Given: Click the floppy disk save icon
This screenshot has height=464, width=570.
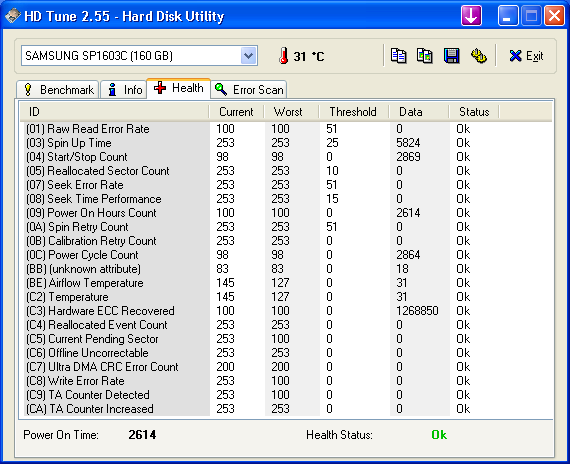Looking at the screenshot, I should tap(451, 56).
